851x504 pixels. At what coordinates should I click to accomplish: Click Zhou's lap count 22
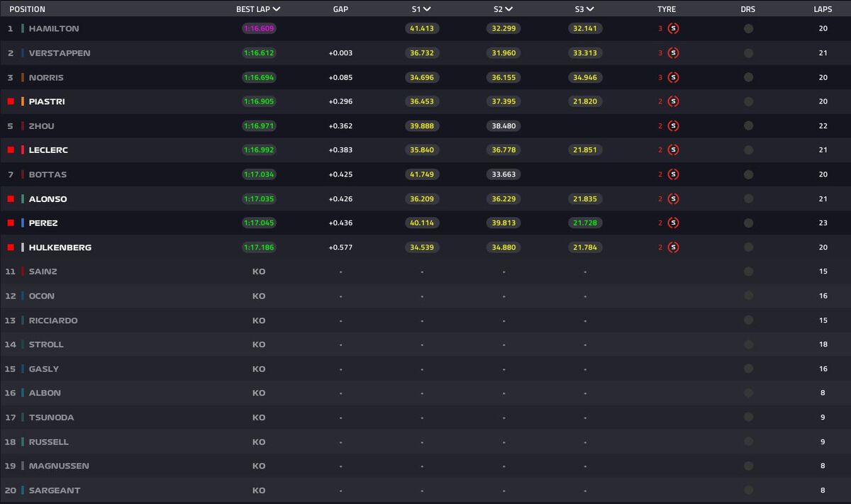point(823,125)
